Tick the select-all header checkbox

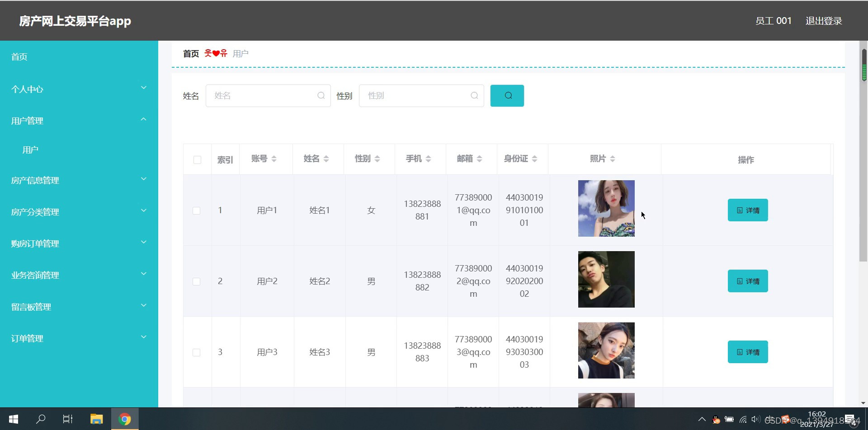pos(197,159)
